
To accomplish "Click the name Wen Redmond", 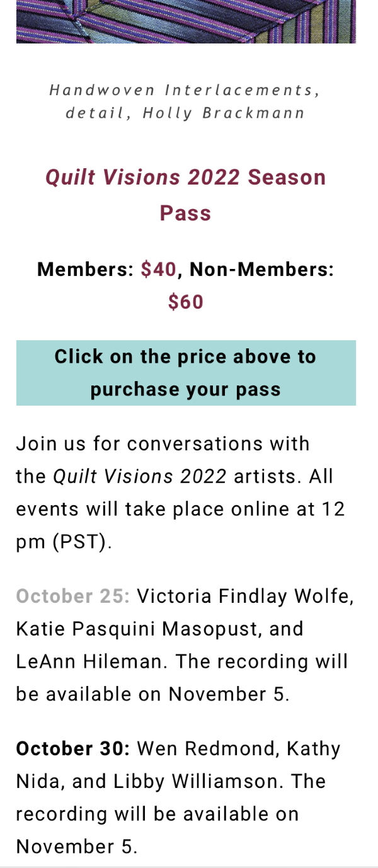I will pos(209,748).
